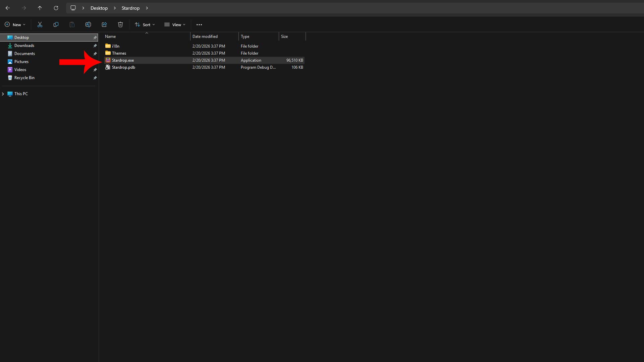The width and height of the screenshot is (644, 362).
Task: Rename the selected file using the Rename icon
Action: [x=88, y=24]
